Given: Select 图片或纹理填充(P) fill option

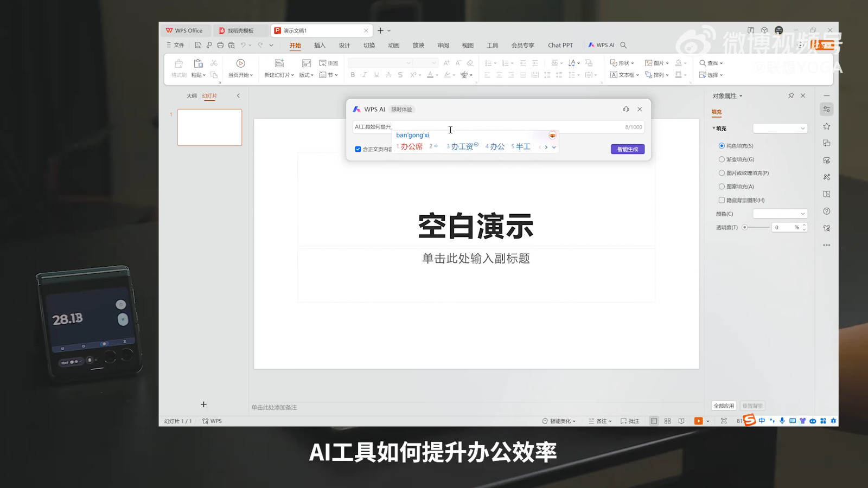Looking at the screenshot, I should tap(722, 173).
